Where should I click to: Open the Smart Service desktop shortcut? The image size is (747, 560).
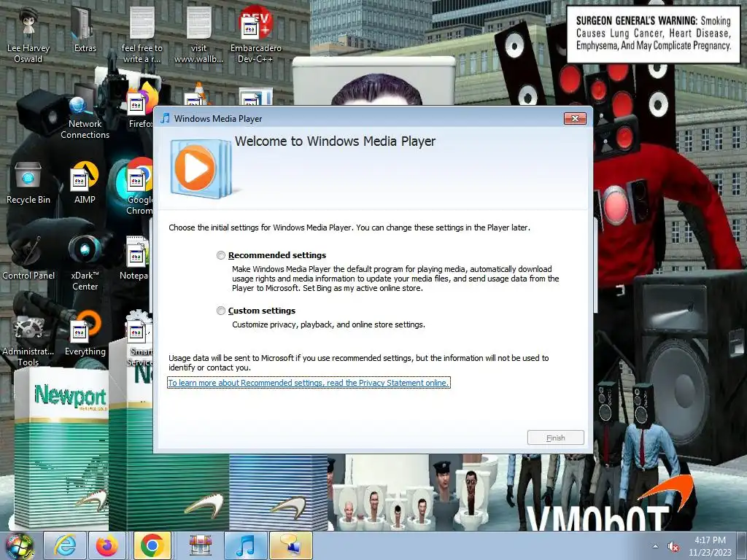click(140, 339)
